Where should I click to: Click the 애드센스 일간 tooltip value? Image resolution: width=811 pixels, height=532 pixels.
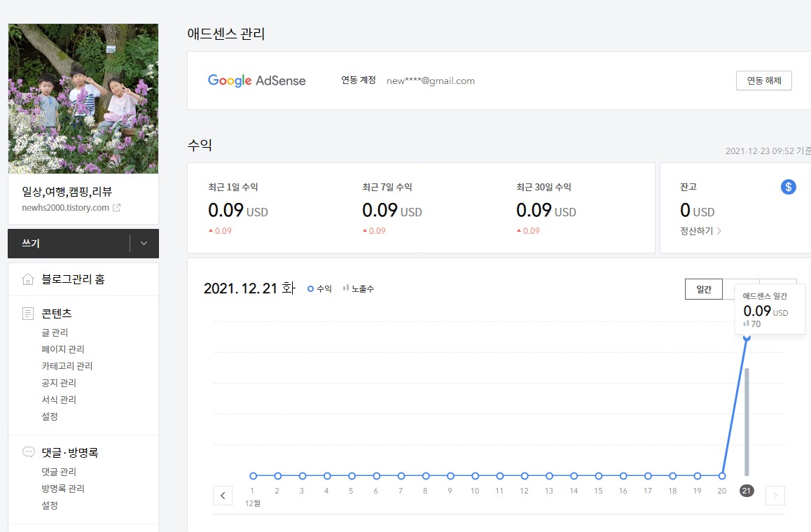[x=765, y=311]
